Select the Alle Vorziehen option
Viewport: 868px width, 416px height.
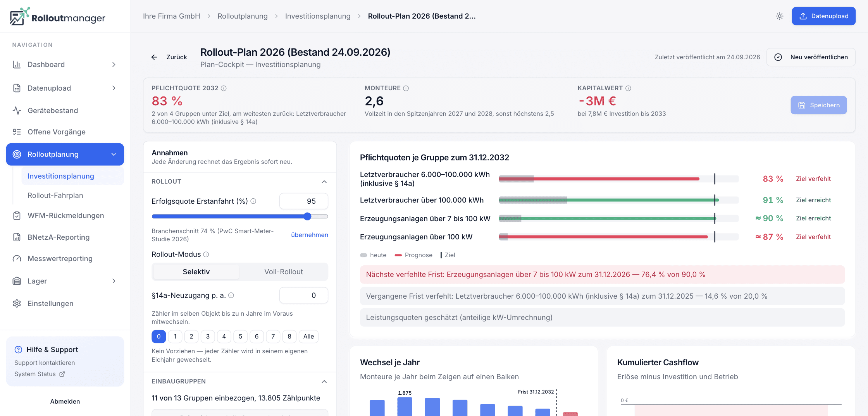point(308,337)
